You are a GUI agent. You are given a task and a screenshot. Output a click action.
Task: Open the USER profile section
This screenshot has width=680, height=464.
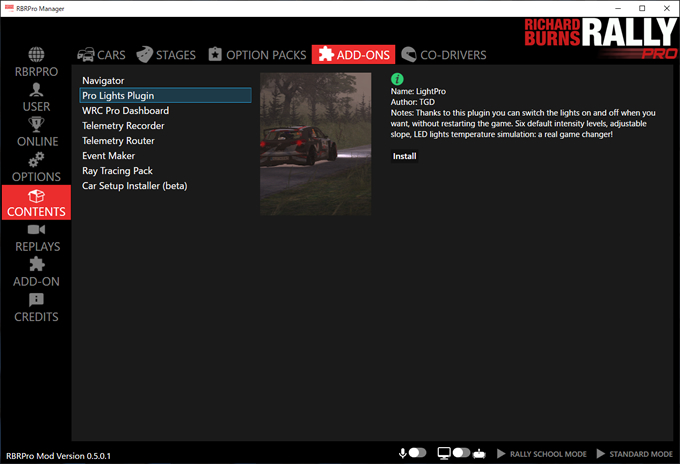36,97
